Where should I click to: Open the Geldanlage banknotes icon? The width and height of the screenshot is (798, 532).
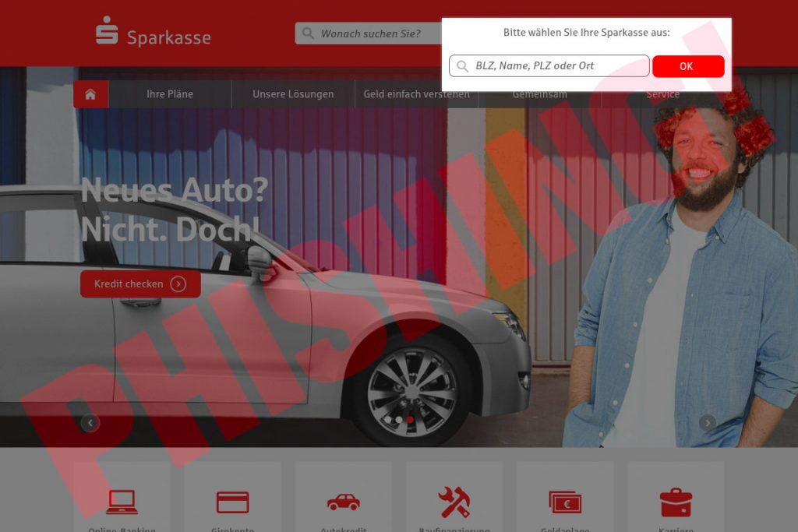566,502
